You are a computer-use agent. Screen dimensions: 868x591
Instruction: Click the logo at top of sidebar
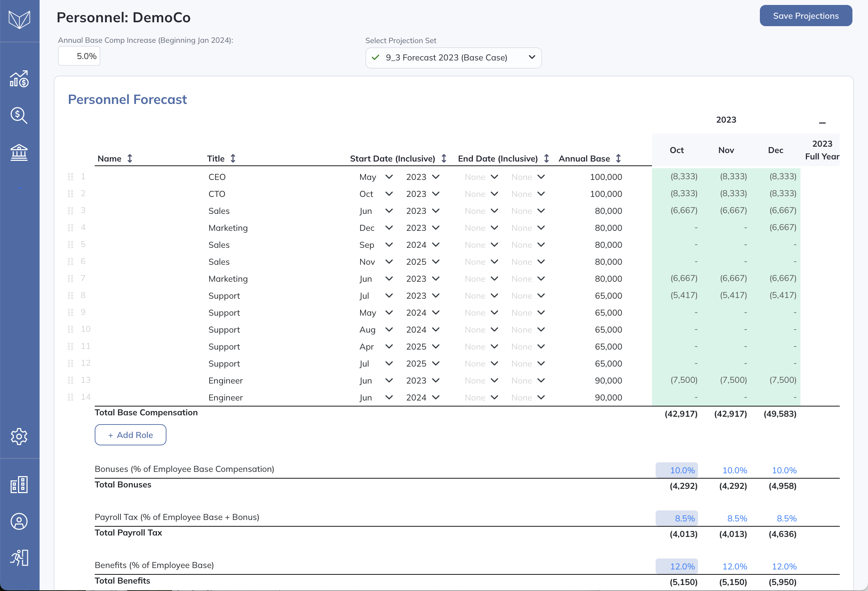point(19,19)
